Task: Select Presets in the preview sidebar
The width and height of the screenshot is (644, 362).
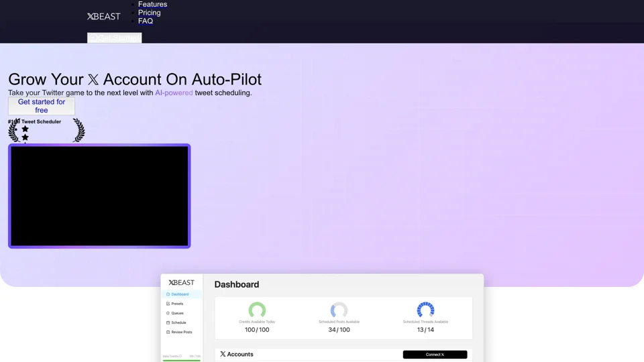Action: 177,304
